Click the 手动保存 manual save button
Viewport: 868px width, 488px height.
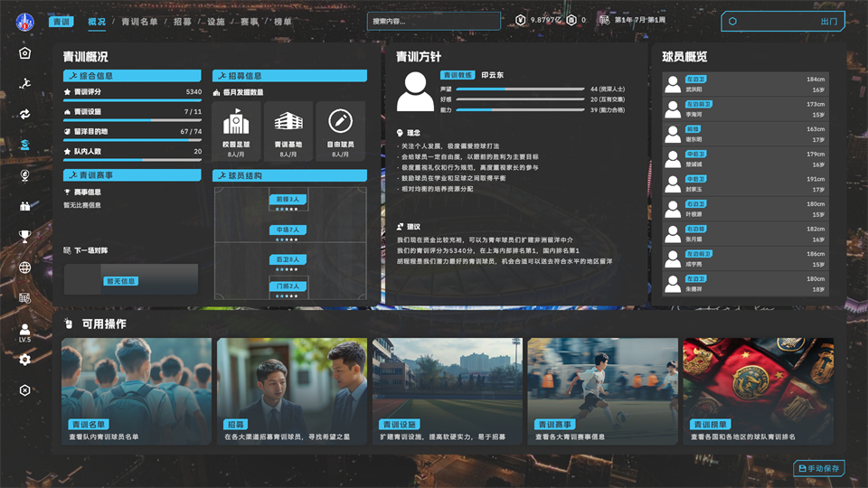click(x=818, y=468)
